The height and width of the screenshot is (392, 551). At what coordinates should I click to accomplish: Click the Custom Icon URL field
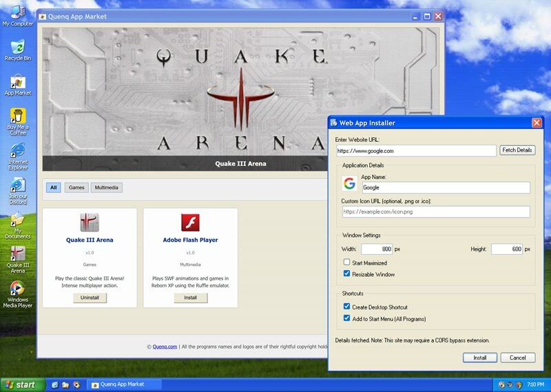[x=436, y=212]
